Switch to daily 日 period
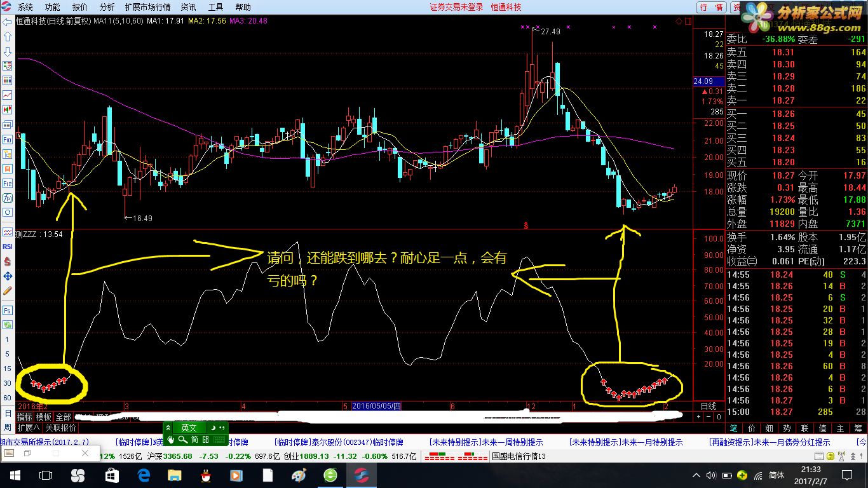 (7, 413)
